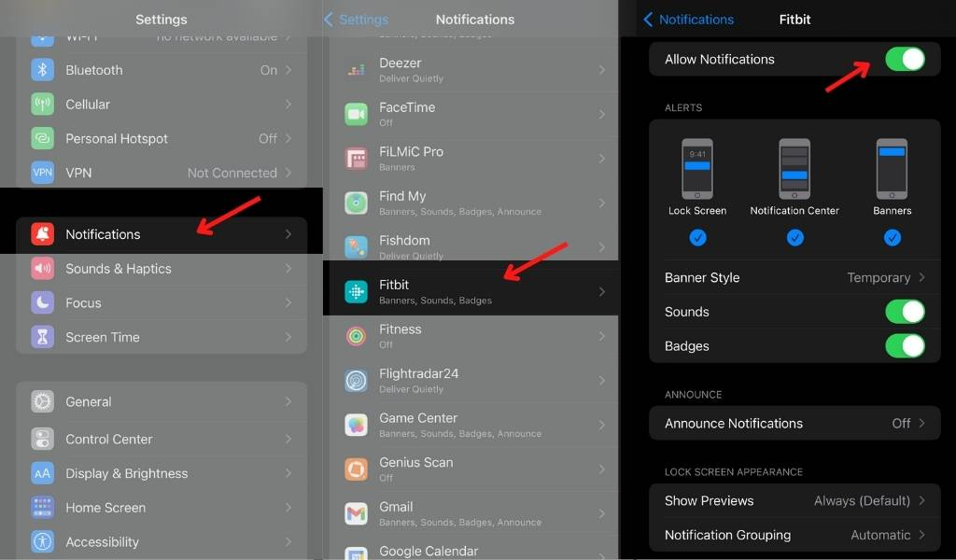Tap the General gear icon
The width and height of the screenshot is (956, 560).
pos(42,401)
